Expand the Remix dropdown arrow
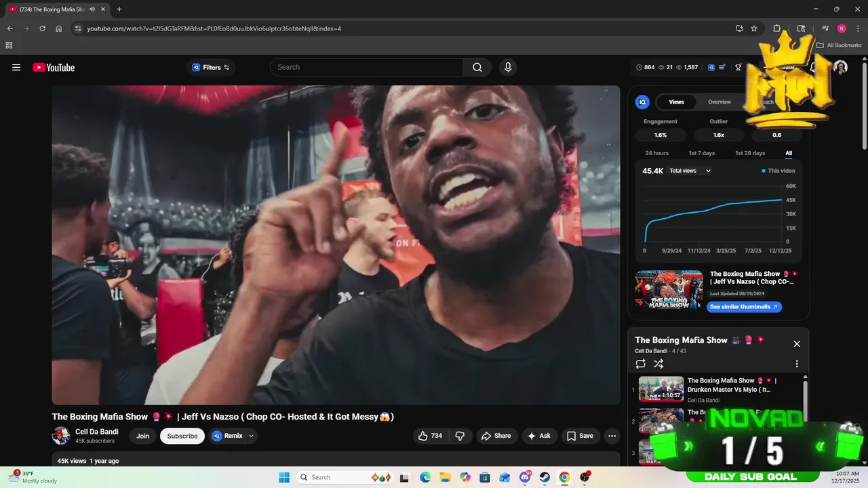 coord(252,436)
